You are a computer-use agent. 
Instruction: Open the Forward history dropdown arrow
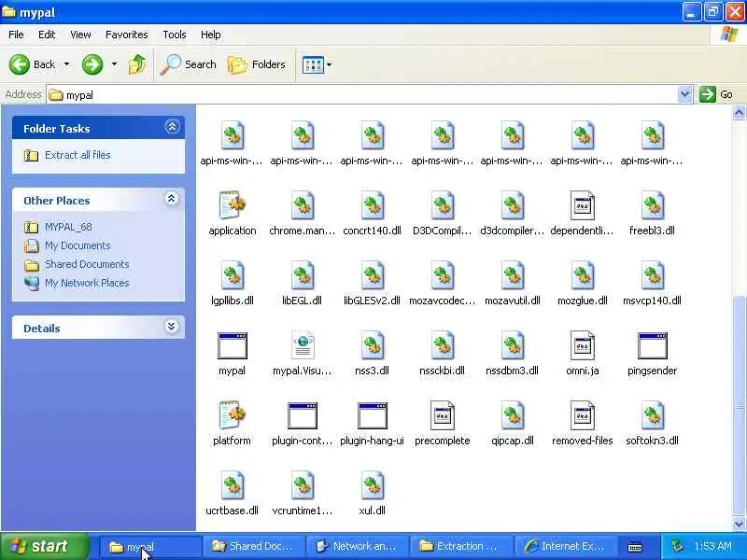(114, 64)
